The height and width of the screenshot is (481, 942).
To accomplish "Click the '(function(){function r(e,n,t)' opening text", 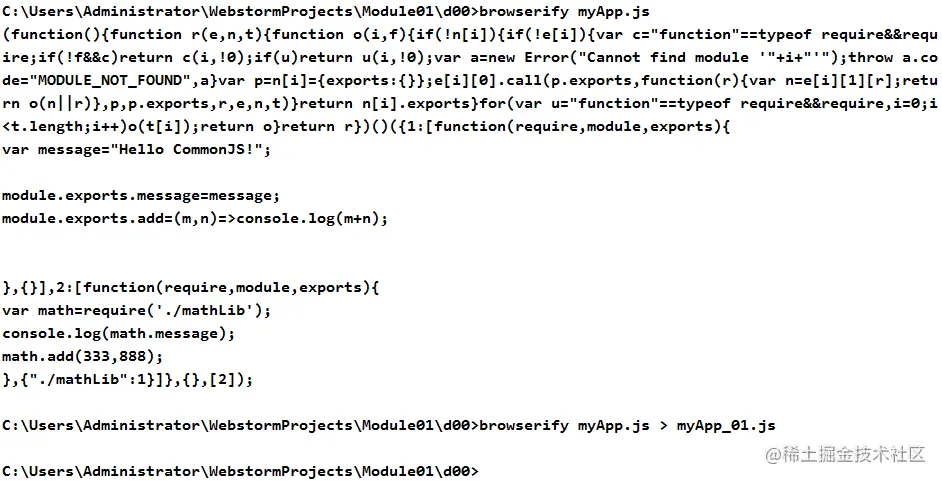I will (x=132, y=35).
